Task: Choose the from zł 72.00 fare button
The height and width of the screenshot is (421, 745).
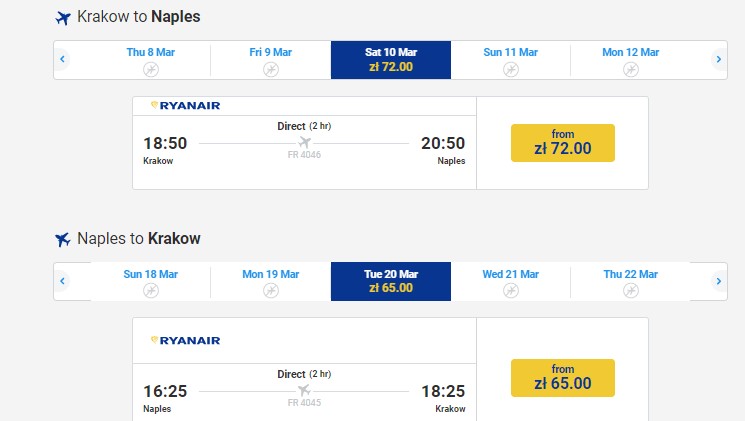Action: [562, 143]
